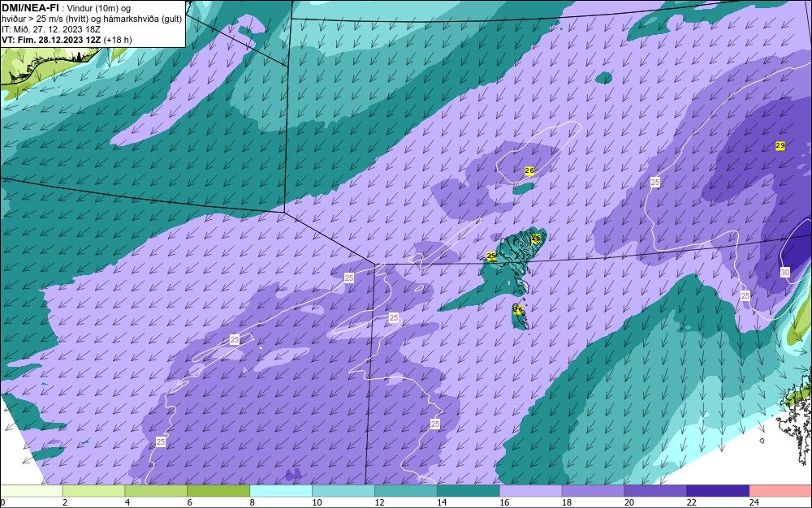Pick the 18–20 m/s purple legend swatch

[x=593, y=491]
